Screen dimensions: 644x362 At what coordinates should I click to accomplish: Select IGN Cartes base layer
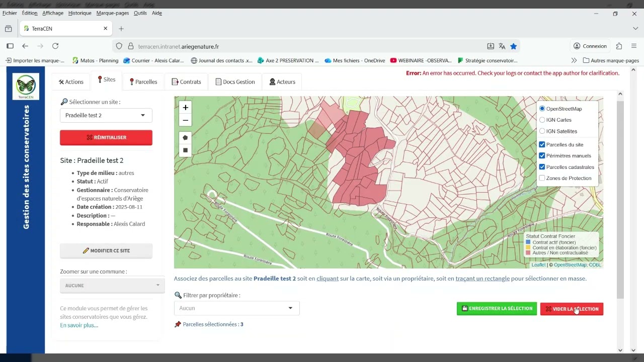pos(542,120)
